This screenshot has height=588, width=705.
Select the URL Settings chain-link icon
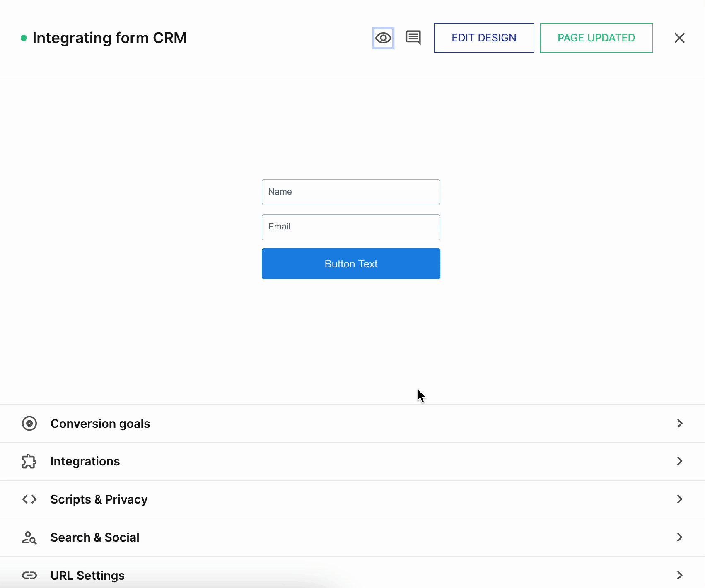click(x=29, y=575)
